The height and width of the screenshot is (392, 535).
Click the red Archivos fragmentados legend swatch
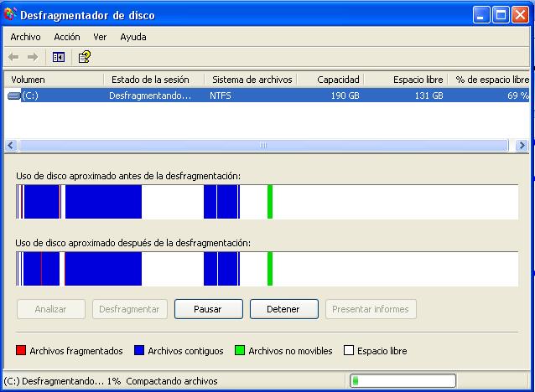[21, 350]
